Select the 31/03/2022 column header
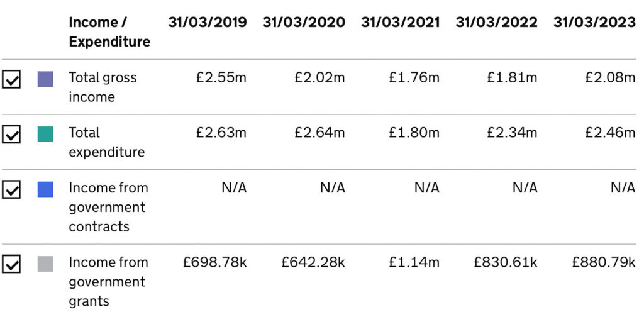This screenshot has width=644, height=312. click(497, 23)
